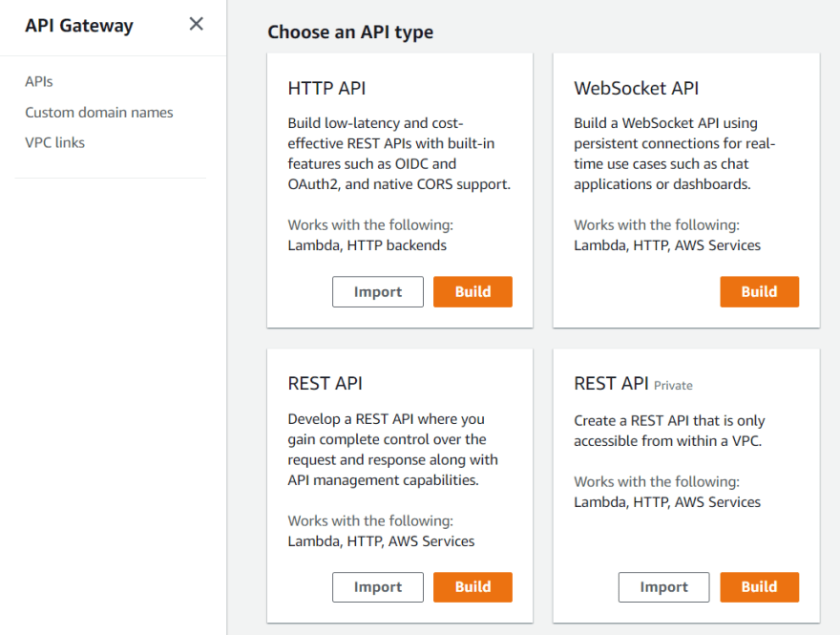This screenshot has height=635, width=840.
Task: Click Import under REST API Private
Action: pos(663,586)
